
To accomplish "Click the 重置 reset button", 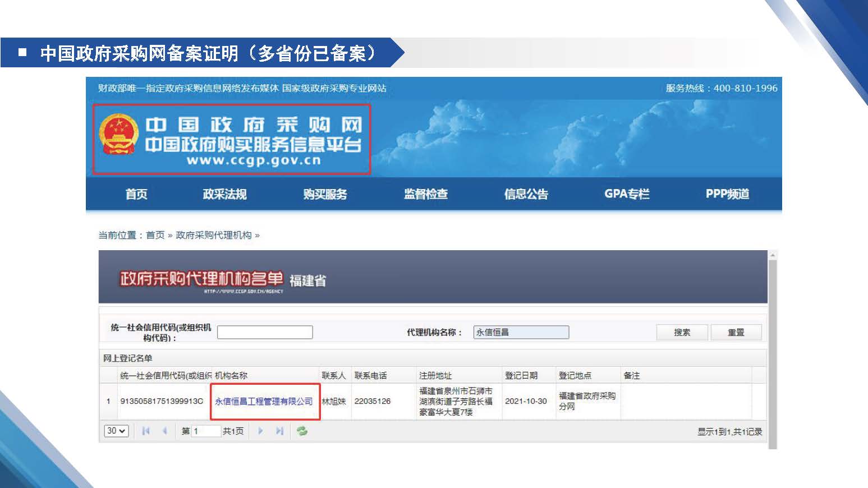I will coord(736,332).
